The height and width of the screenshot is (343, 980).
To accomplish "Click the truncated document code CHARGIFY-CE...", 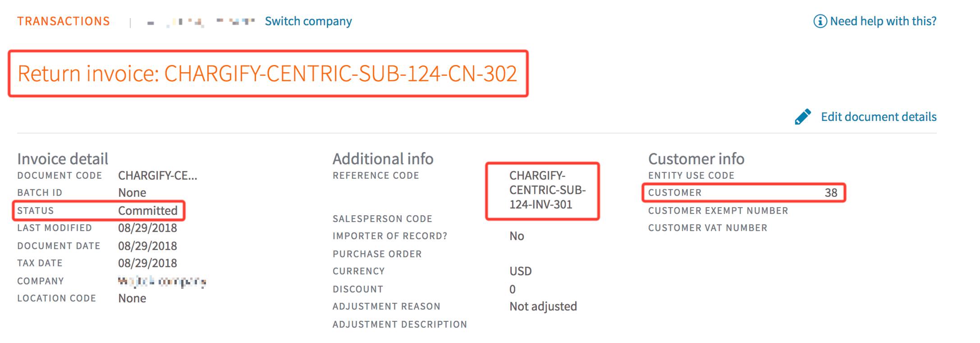I will pos(158,176).
